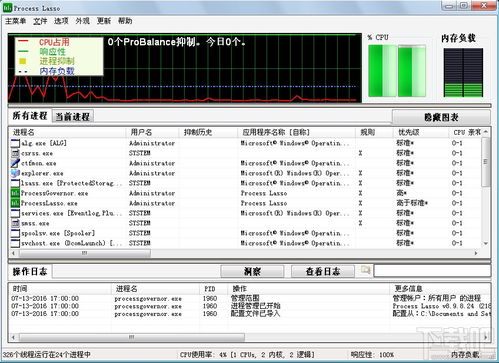Click the lsass.exe process icon
This screenshot has height=363, width=499.
(15, 183)
